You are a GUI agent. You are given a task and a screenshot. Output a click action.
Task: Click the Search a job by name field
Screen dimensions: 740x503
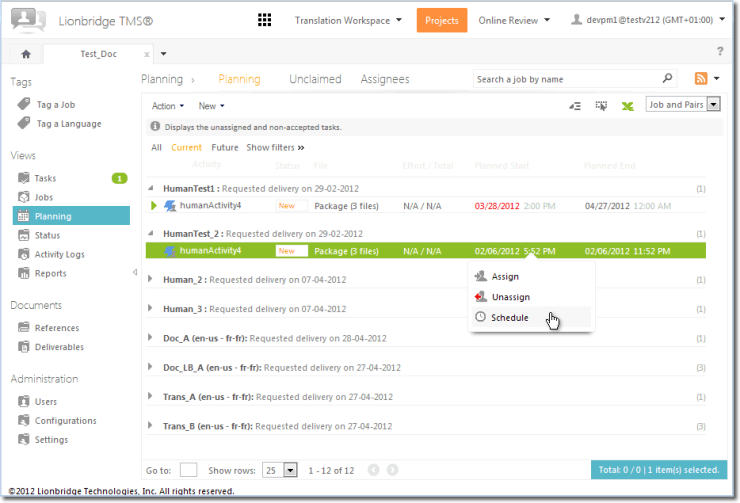[566, 79]
